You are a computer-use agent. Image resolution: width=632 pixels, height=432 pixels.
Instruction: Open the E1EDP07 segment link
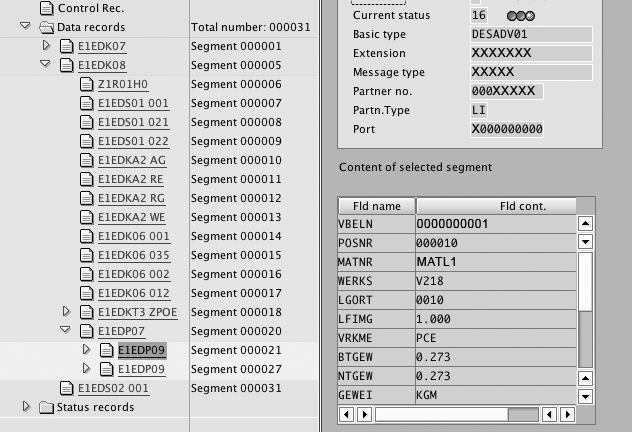tap(121, 331)
